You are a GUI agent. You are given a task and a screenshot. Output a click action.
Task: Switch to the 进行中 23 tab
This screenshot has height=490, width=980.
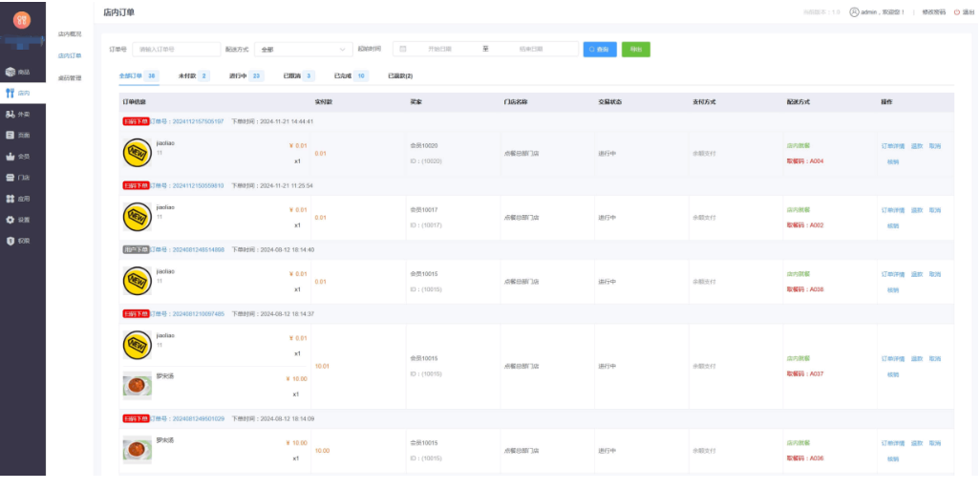pos(246,75)
